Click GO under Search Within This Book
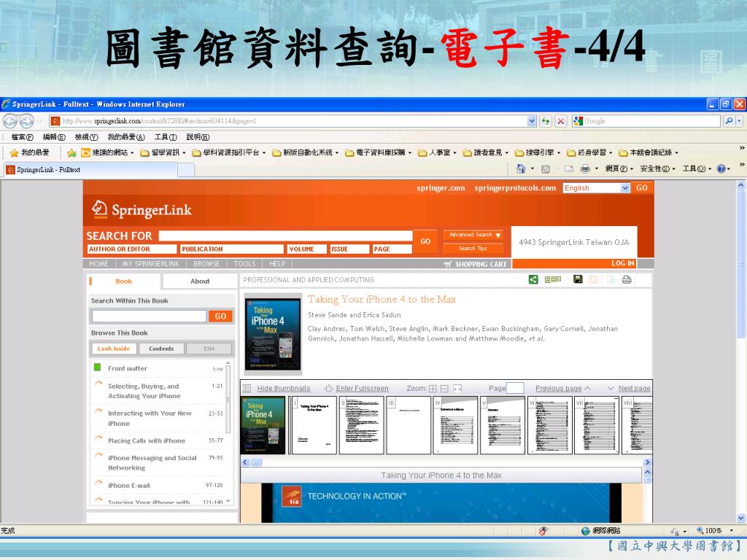747x560 pixels. tap(220, 316)
